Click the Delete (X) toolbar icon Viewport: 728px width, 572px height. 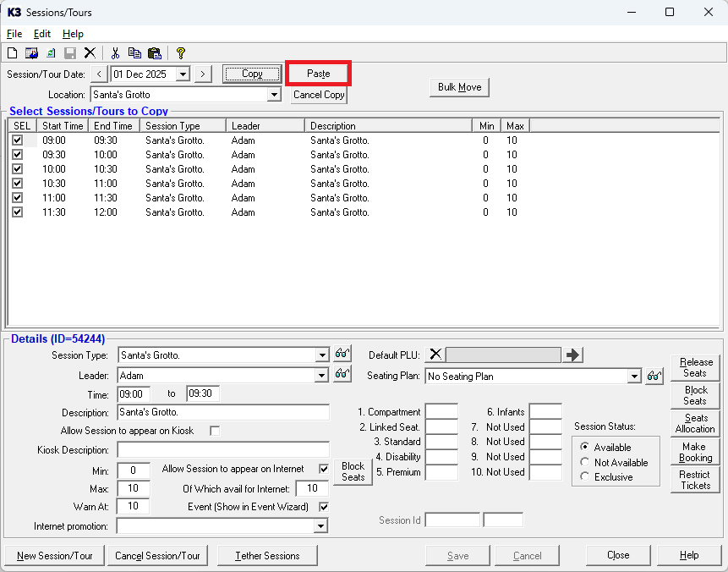coord(90,52)
